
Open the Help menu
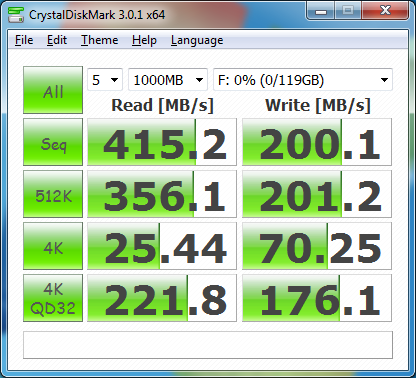[x=144, y=40]
